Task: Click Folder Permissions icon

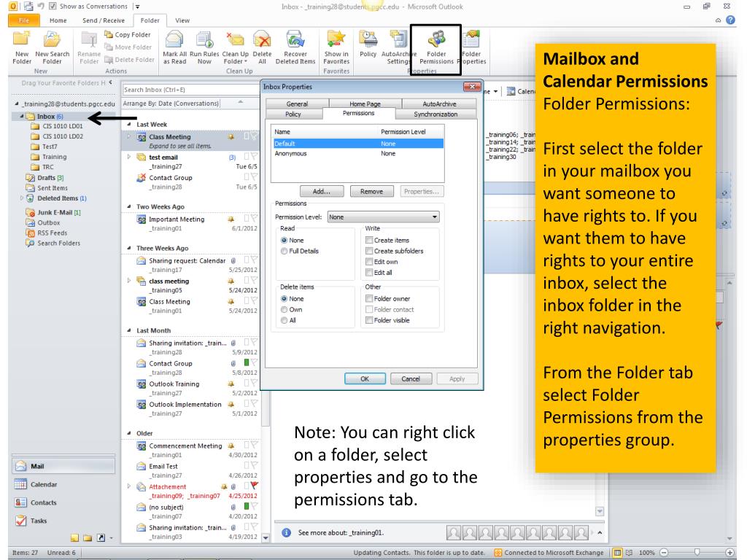Action: (436, 47)
